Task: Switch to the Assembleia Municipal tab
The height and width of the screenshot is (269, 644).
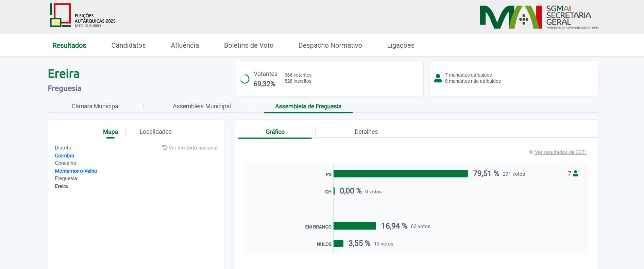Action: (x=202, y=106)
